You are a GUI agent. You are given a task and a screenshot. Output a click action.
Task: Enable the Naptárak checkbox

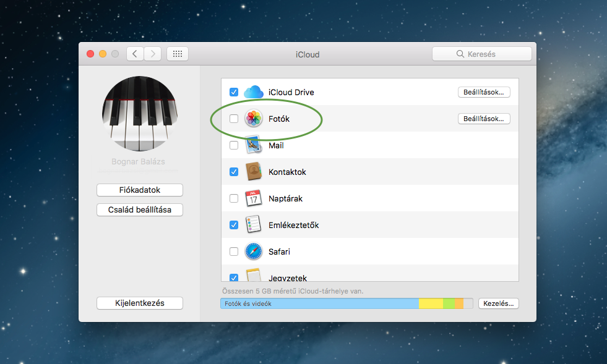234,198
